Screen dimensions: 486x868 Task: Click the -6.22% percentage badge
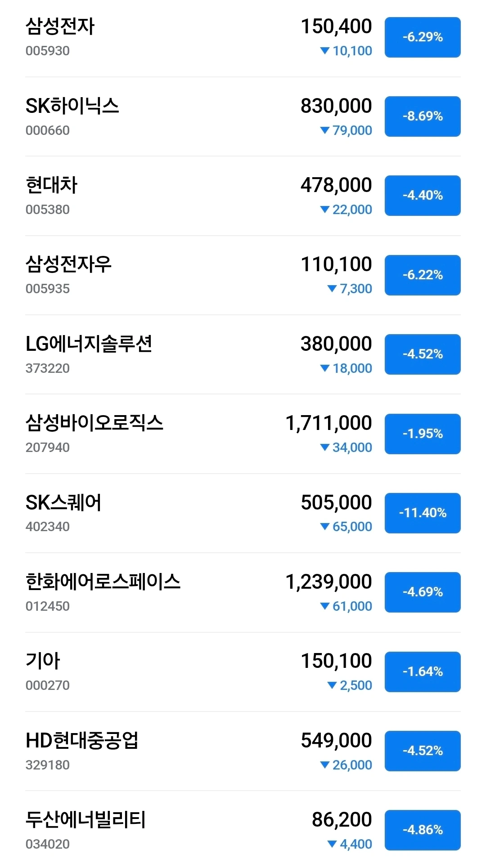422,275
